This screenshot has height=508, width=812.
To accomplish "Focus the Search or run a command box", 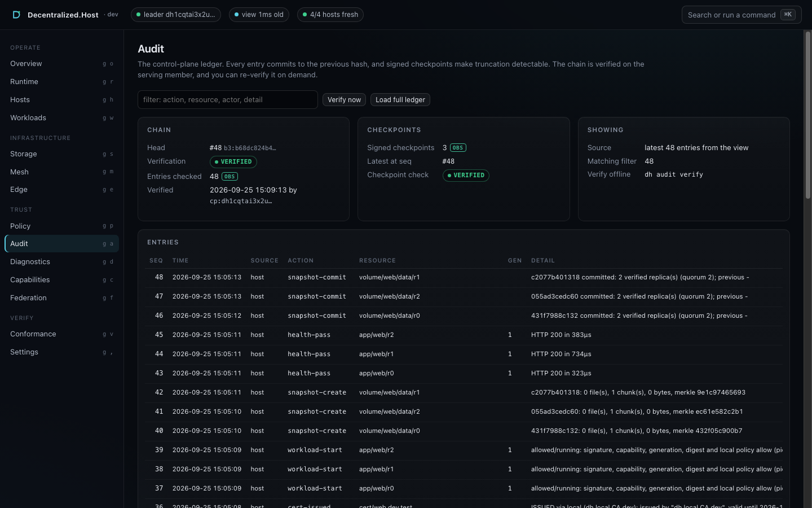I will click(742, 15).
